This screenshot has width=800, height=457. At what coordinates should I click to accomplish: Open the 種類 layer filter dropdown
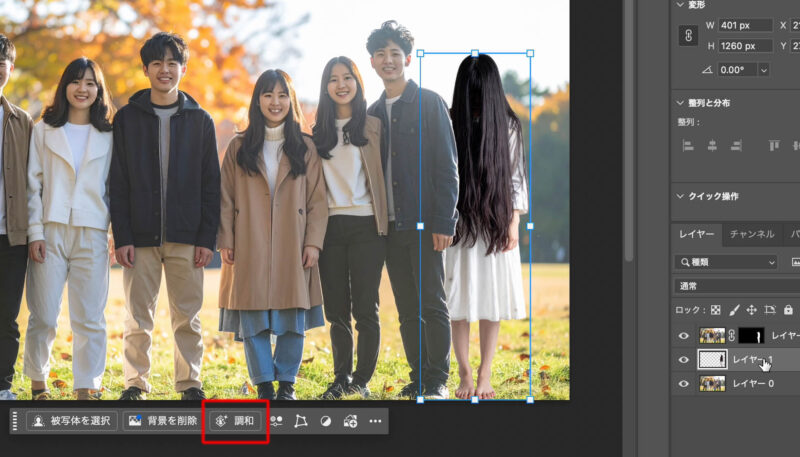[726, 262]
